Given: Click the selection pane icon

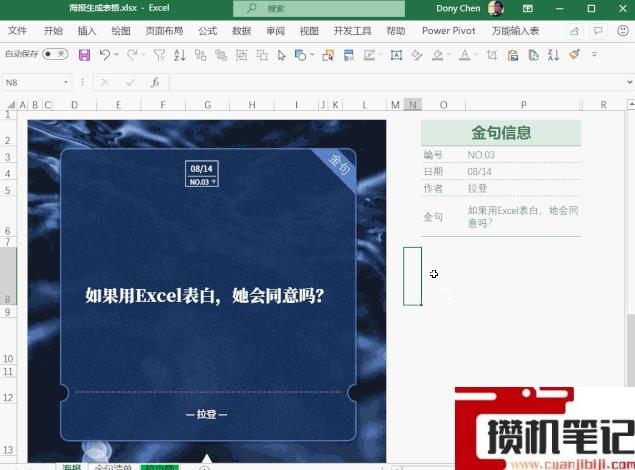Looking at the screenshot, I should pos(328,55).
